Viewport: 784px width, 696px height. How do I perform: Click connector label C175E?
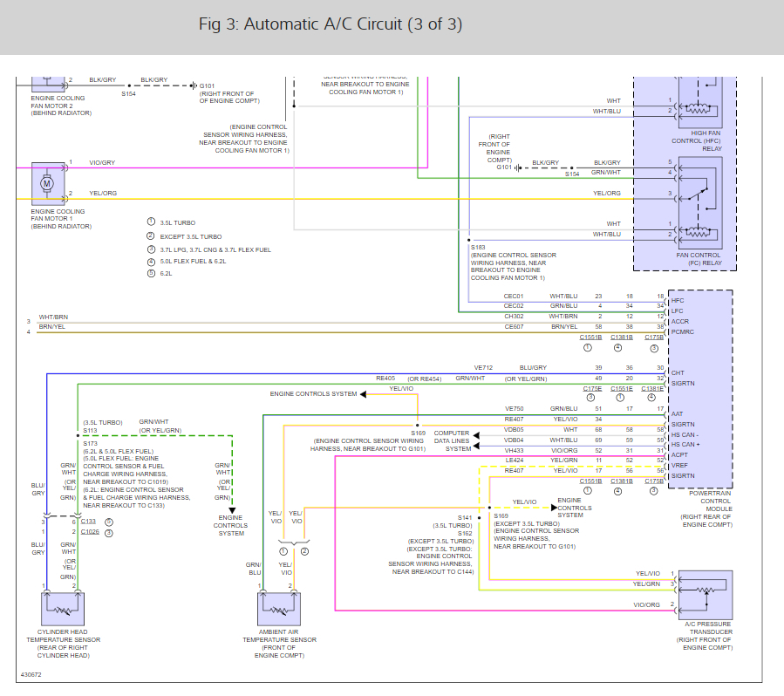592,388
